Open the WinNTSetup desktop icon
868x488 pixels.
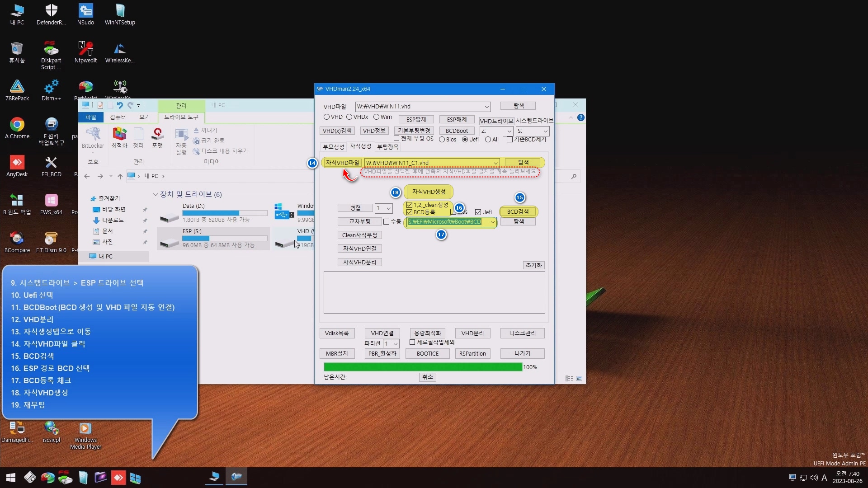click(x=120, y=14)
